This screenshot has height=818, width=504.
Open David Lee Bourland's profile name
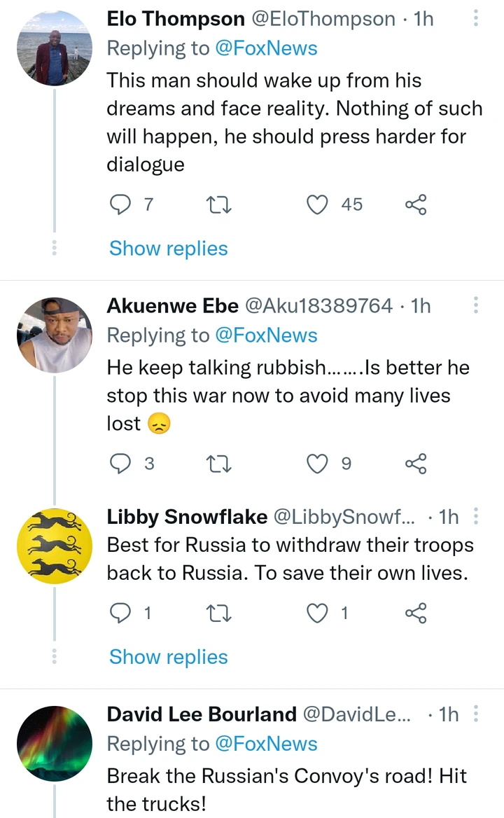click(202, 714)
